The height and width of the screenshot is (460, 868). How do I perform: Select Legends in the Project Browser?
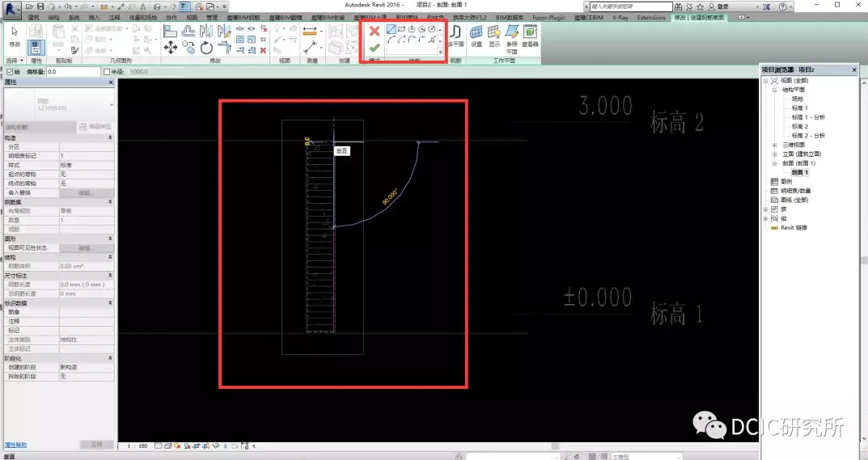point(786,182)
